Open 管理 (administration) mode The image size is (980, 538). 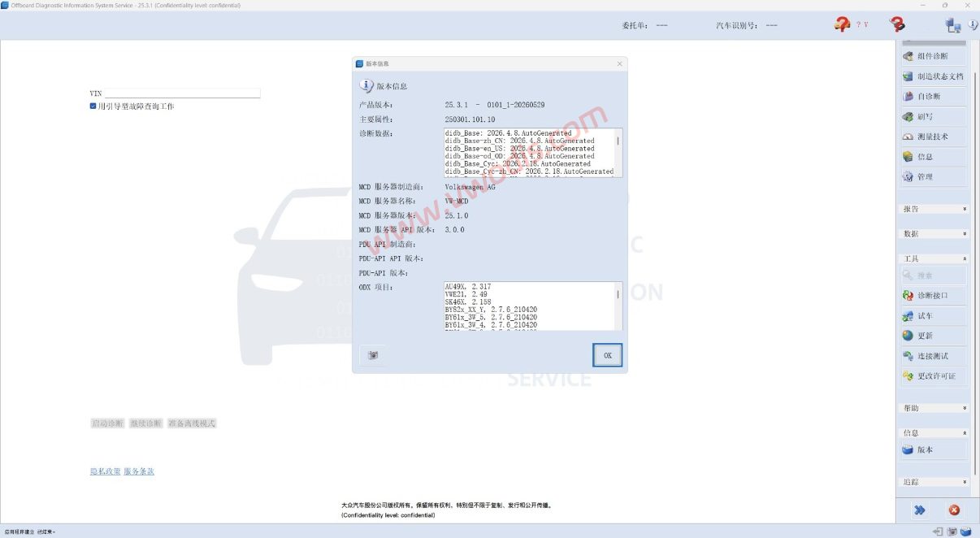934,176
